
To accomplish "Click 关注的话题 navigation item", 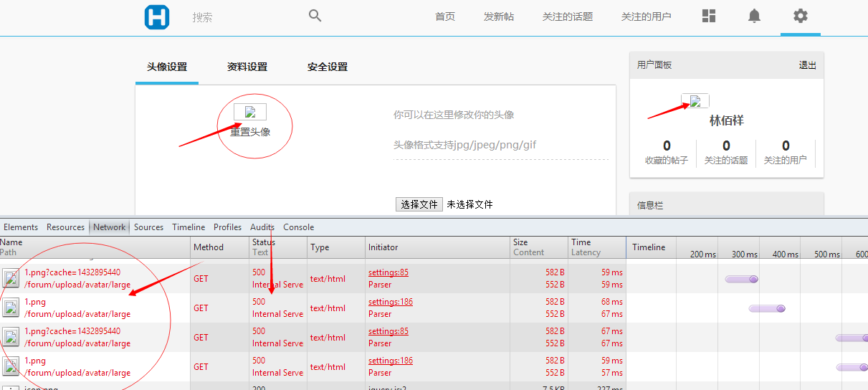I will (567, 16).
